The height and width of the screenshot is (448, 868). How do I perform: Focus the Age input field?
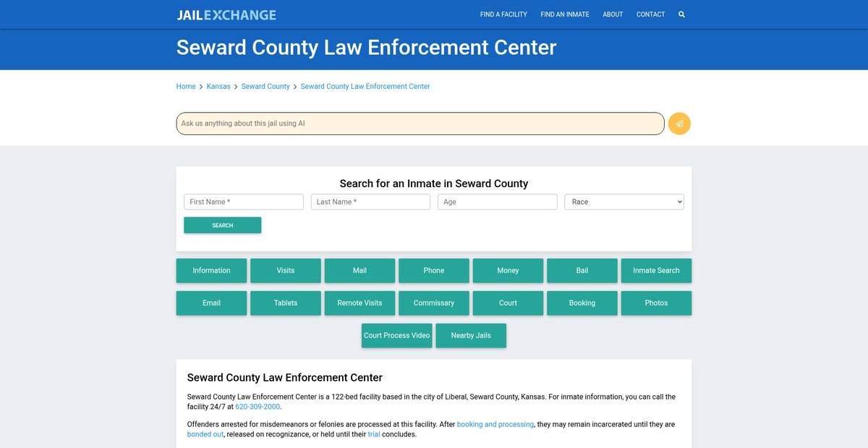(x=497, y=202)
